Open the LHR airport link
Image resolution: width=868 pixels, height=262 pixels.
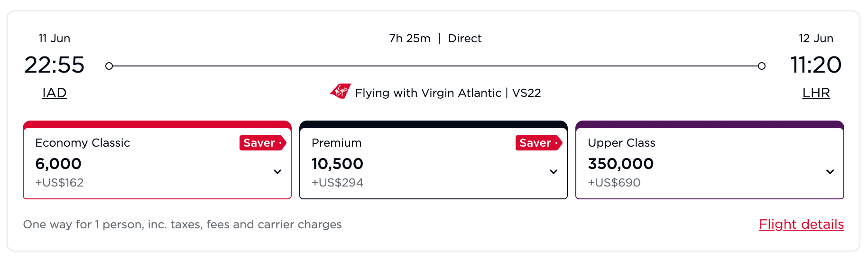[816, 93]
